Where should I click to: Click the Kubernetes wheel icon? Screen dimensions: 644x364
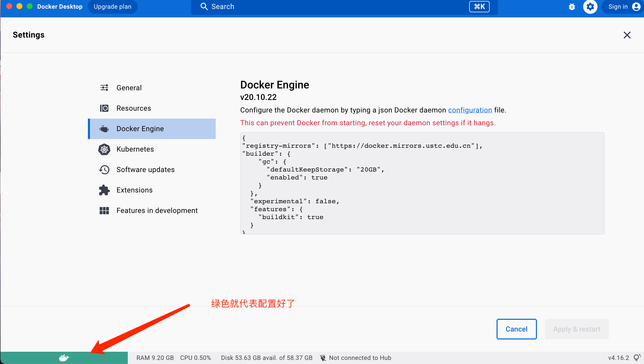click(x=104, y=149)
